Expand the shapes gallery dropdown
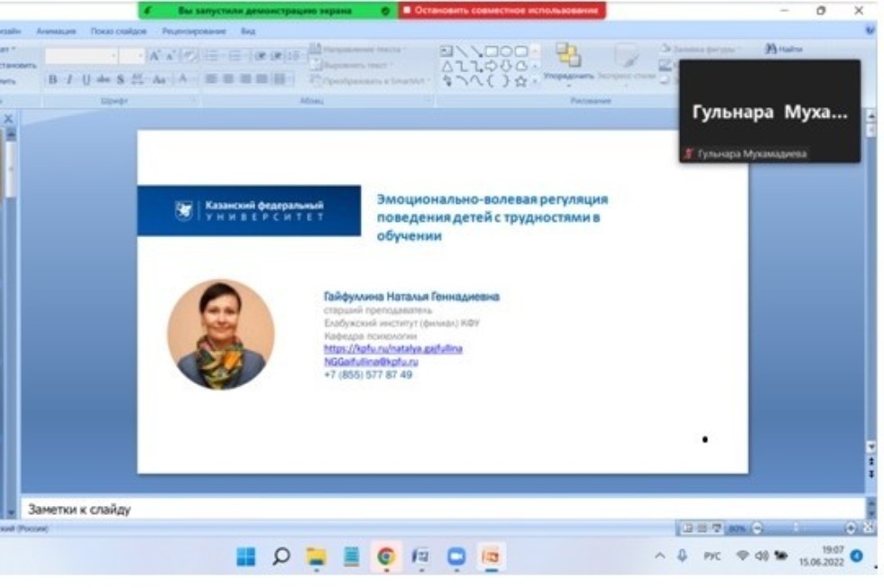884x588 pixels. click(x=534, y=80)
